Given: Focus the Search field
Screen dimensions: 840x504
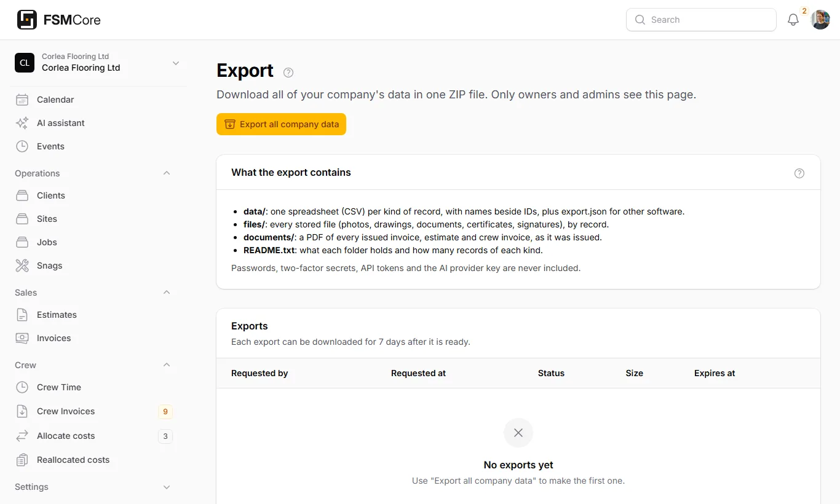Looking at the screenshot, I should (701, 20).
